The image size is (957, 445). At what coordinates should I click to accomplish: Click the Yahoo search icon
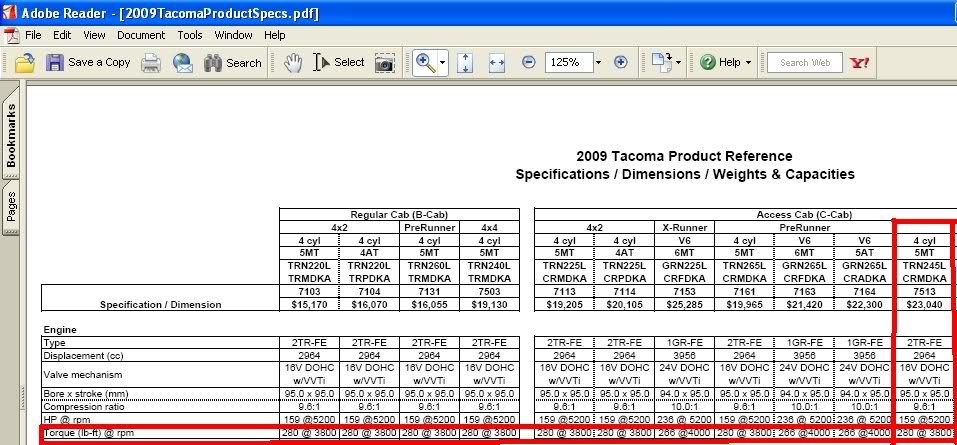tap(859, 62)
